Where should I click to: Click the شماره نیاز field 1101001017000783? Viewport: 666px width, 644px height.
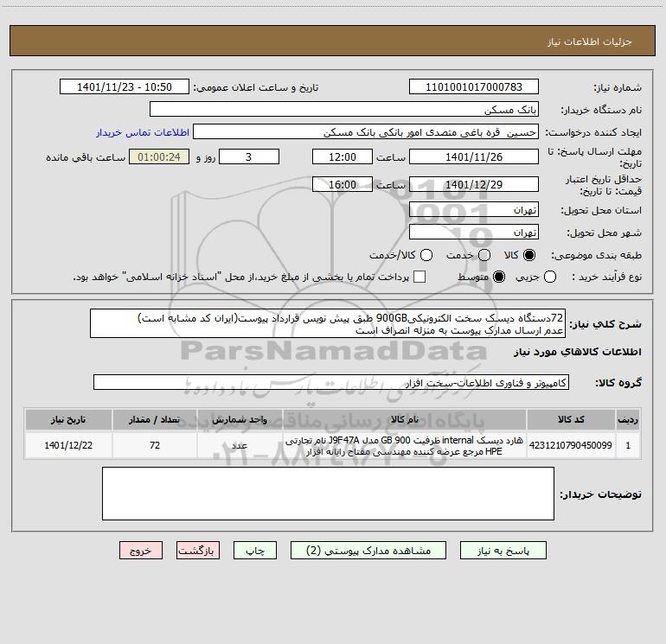pos(474,87)
